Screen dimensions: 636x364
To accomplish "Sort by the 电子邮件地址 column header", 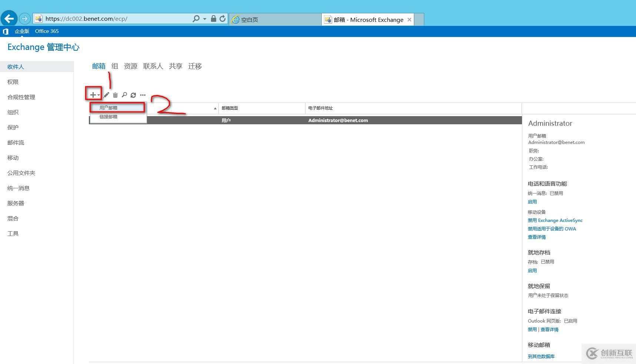I will (414, 108).
